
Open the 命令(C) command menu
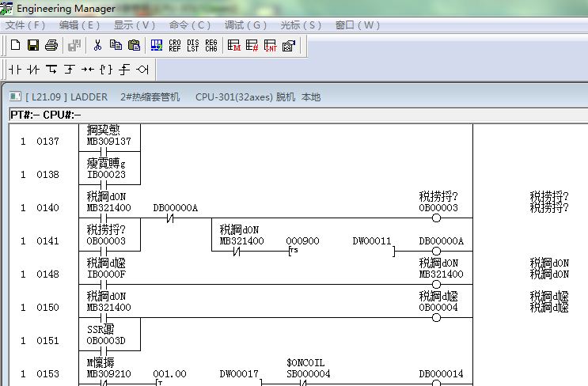click(190, 25)
